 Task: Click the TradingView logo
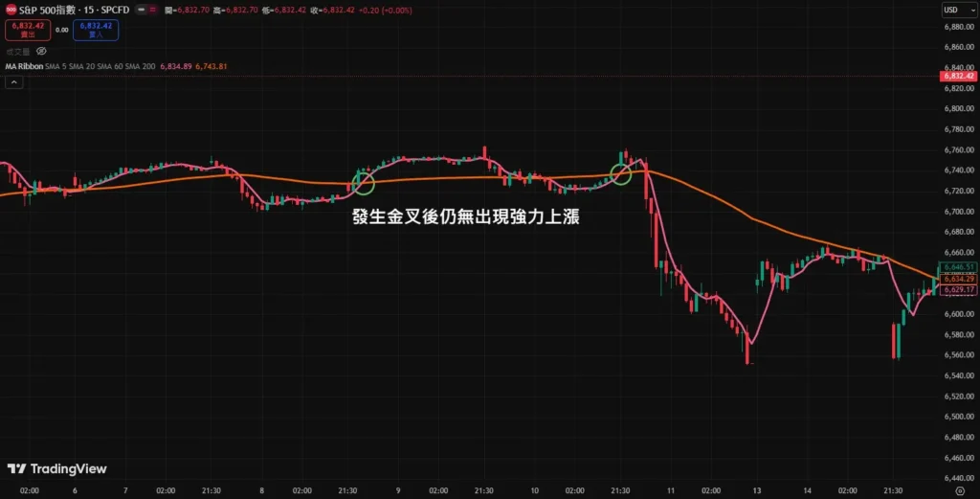(56, 468)
